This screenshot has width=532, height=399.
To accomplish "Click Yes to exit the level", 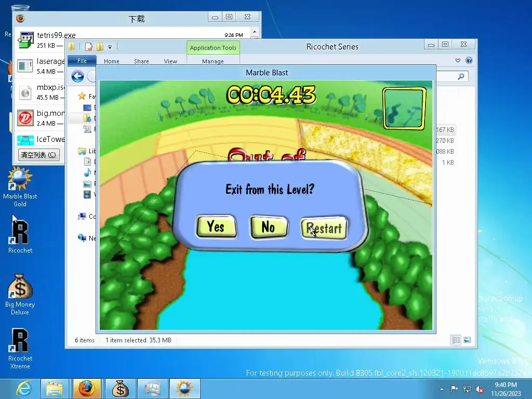I will pyautogui.click(x=216, y=227).
